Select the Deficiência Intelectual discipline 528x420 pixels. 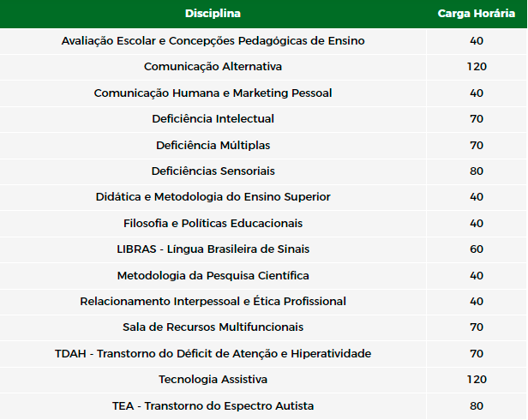(x=213, y=119)
